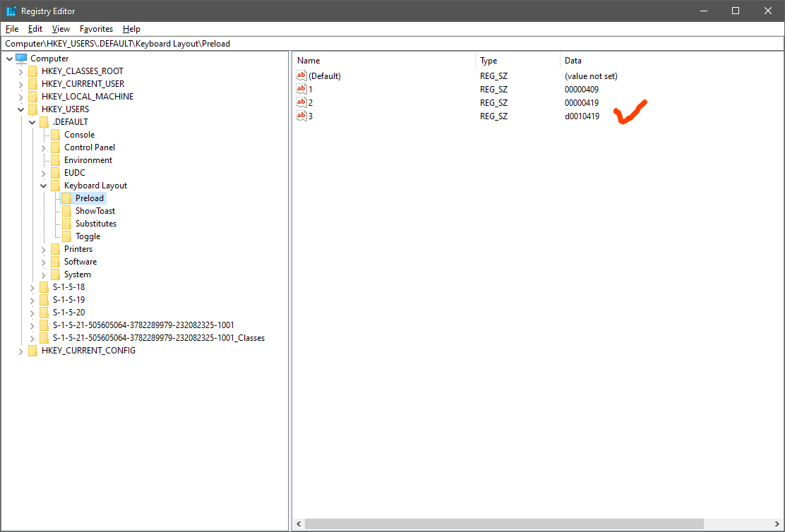Open the File menu
Image resolution: width=785 pixels, height=532 pixels.
(x=12, y=29)
